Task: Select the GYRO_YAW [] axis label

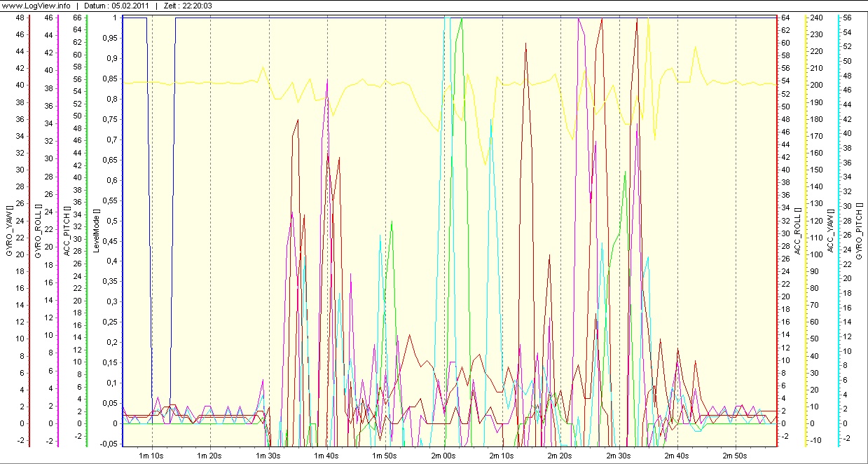Action: [x=9, y=232]
